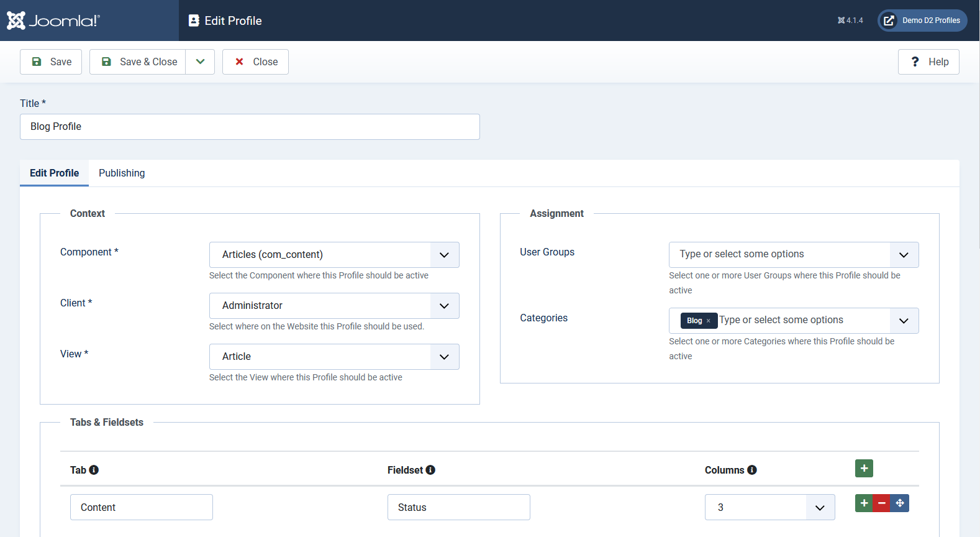Screen dimensions: 980x537
Task: Open the Client dropdown
Action: tap(334, 306)
